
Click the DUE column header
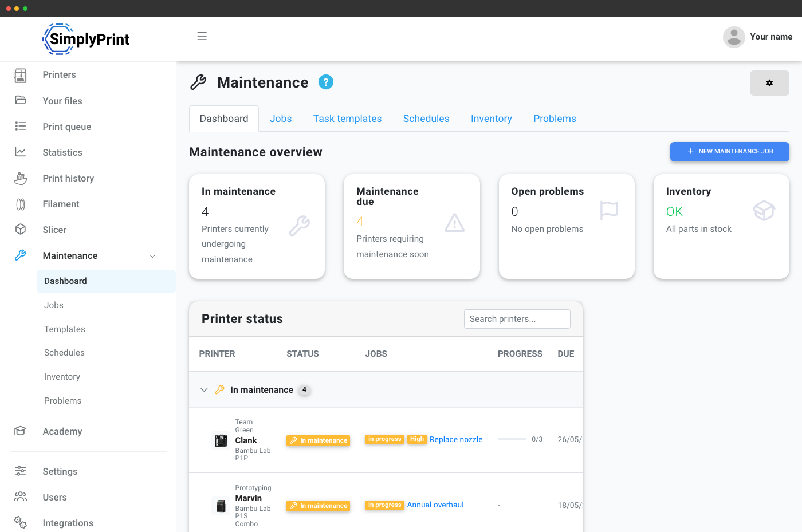[566, 354]
